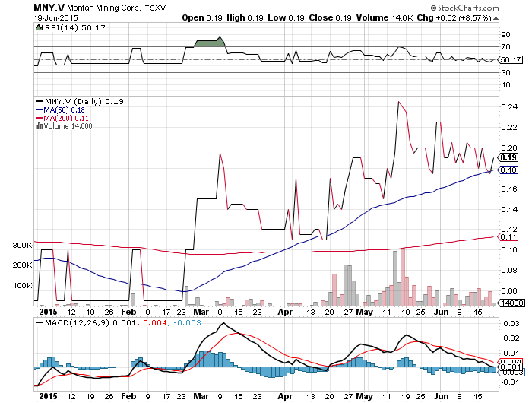
Task: Click the 14000 volume value tag
Action: [508, 303]
